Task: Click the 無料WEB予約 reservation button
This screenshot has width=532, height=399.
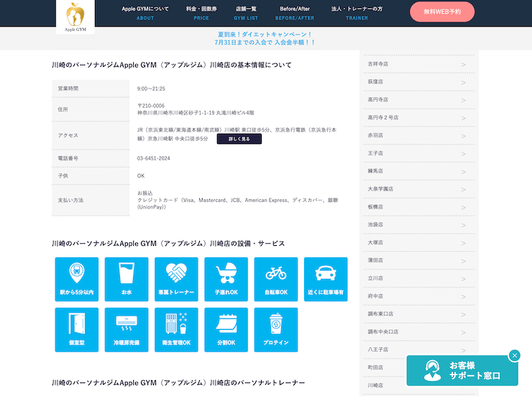Action: [442, 12]
